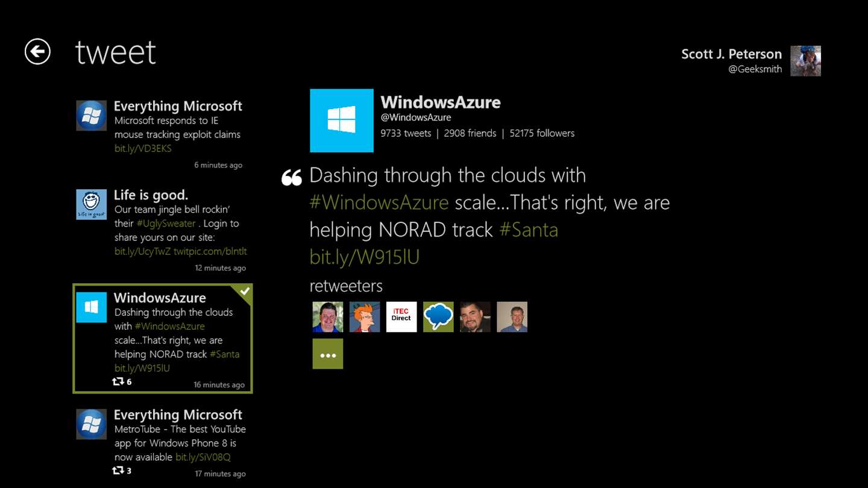Open the Scott J. Peterson account name
The height and width of the screenshot is (488, 868).
[x=731, y=54]
